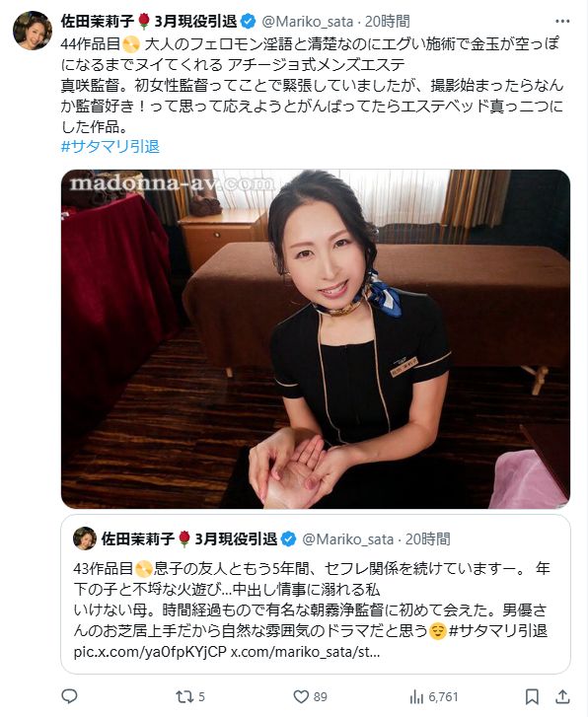The image size is (588, 717).
Task: Open the 20時間 timestamp of main post
Action: [x=387, y=22]
